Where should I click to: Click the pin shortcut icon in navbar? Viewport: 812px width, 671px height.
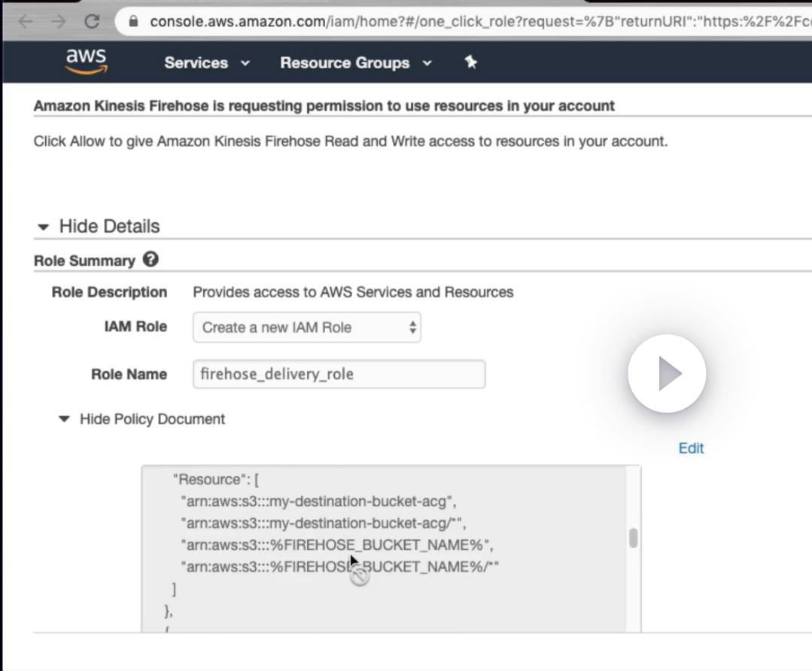pos(470,63)
